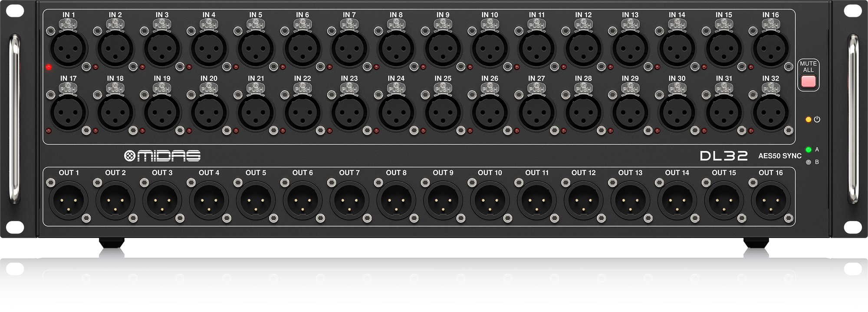
Task: Click the OUT 16 XLR output connector
Action: 771,201
